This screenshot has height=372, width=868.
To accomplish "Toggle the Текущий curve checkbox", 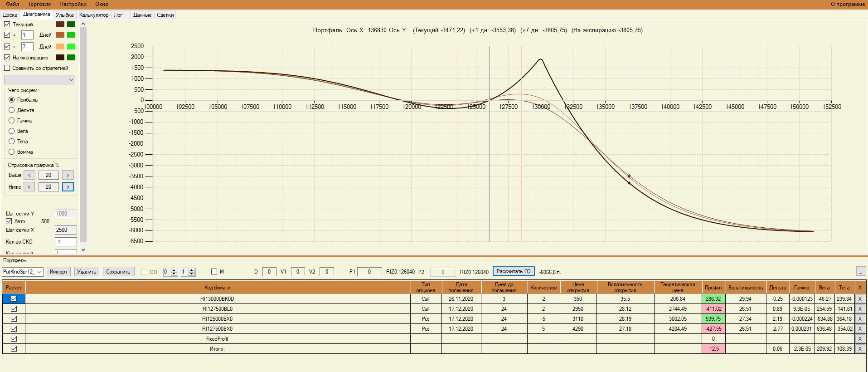I will (x=7, y=24).
